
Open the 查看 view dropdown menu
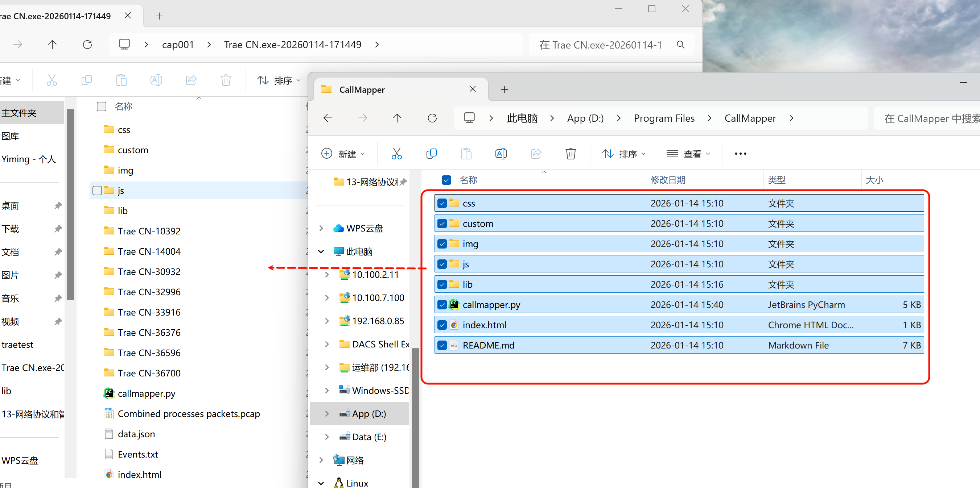click(x=689, y=154)
